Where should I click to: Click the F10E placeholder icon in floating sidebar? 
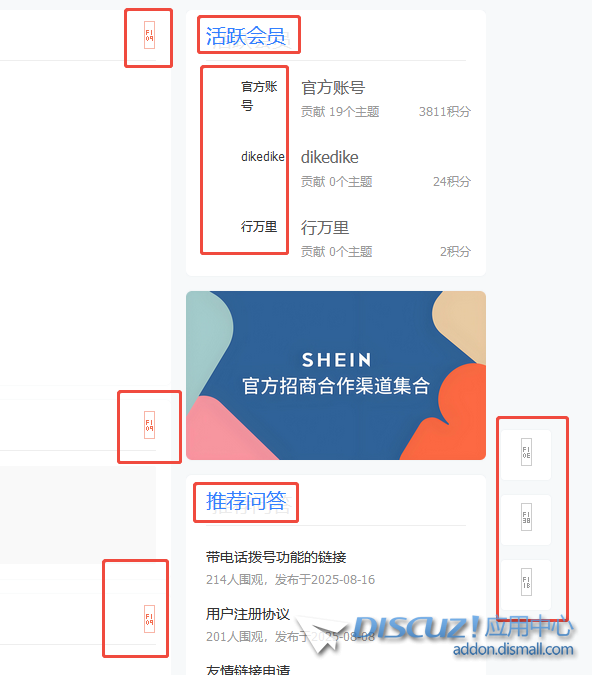(526, 452)
